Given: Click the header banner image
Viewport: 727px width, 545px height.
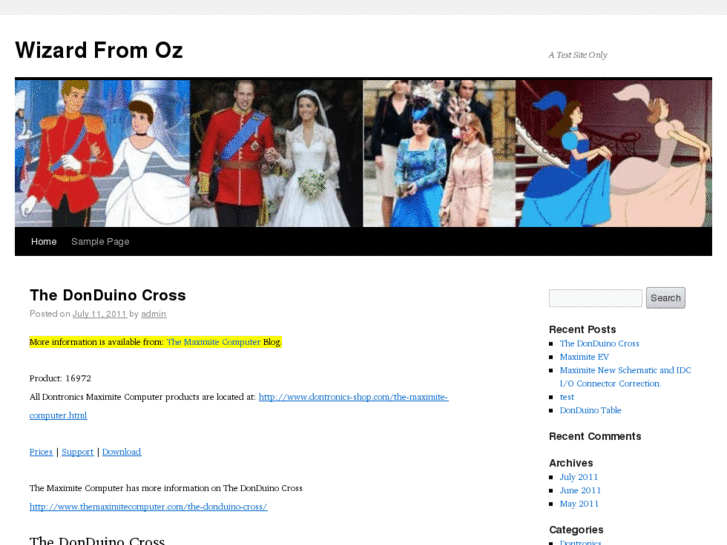Looking at the screenshot, I should (x=364, y=153).
